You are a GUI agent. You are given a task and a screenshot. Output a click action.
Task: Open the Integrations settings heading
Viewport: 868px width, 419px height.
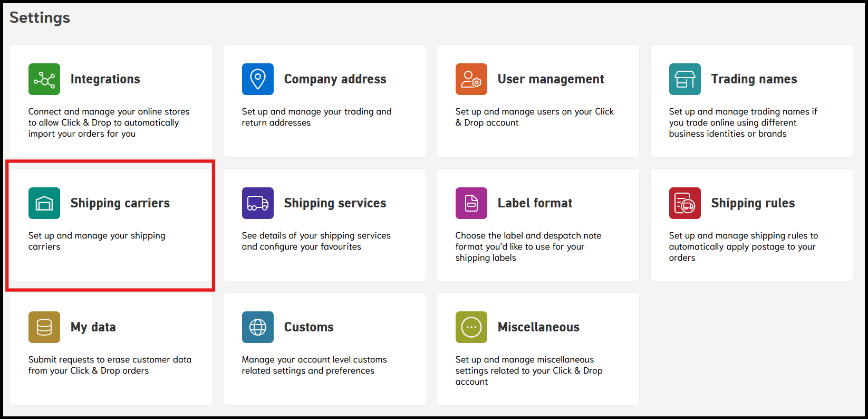105,79
